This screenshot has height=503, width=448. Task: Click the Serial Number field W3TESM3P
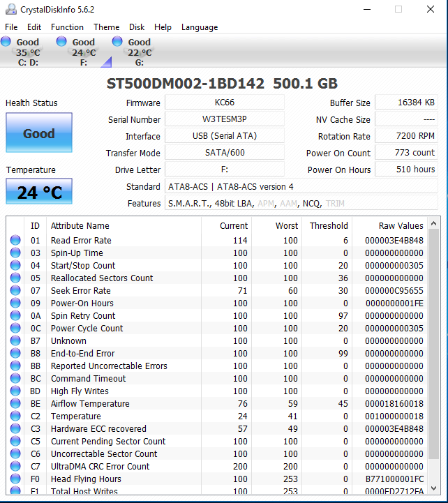click(x=224, y=119)
